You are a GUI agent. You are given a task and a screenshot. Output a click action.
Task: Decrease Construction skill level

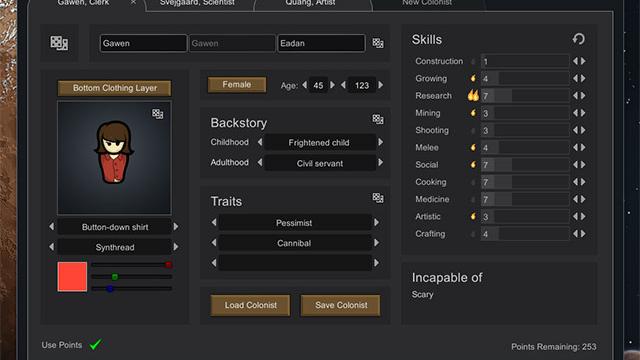[575, 61]
